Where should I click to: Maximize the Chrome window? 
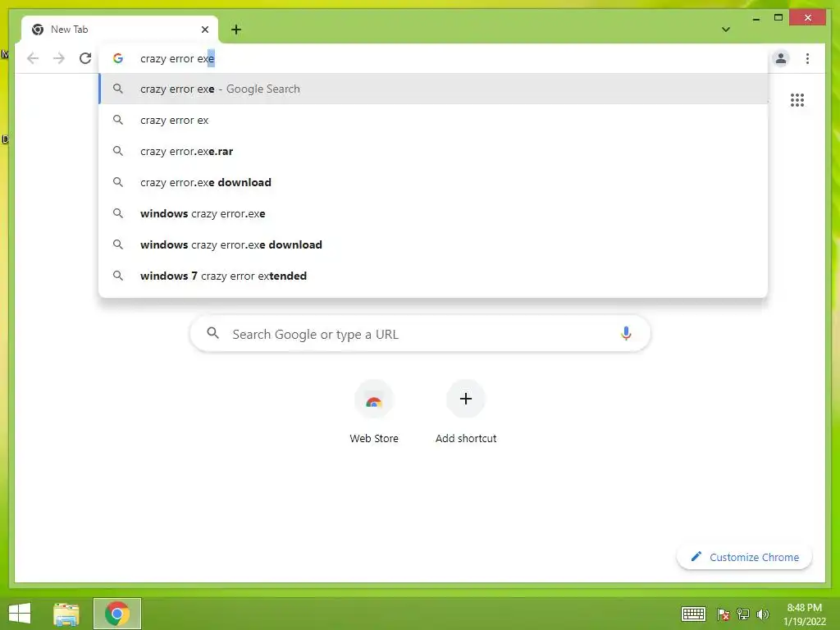click(x=778, y=18)
